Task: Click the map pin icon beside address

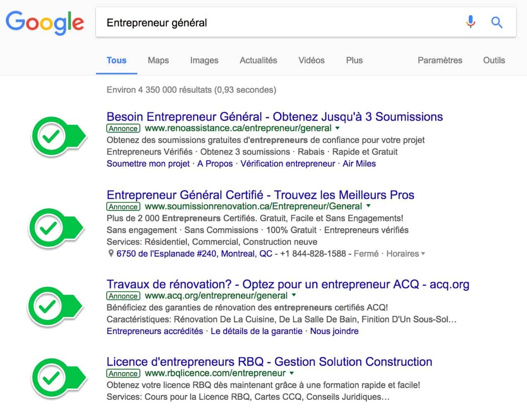Action: pyautogui.click(x=110, y=253)
